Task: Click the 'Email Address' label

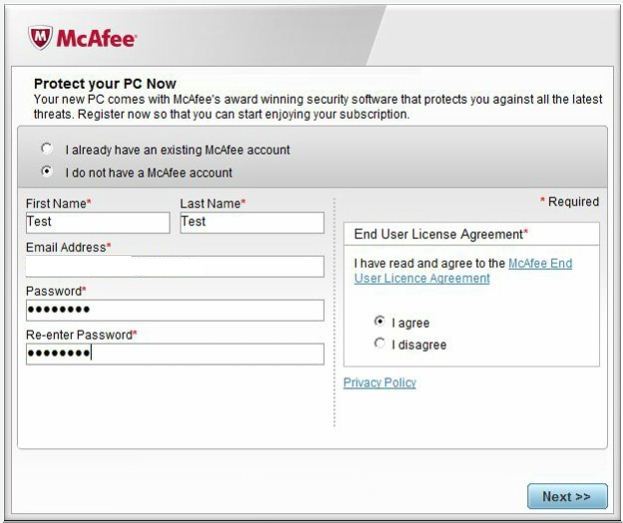Action: (x=68, y=247)
